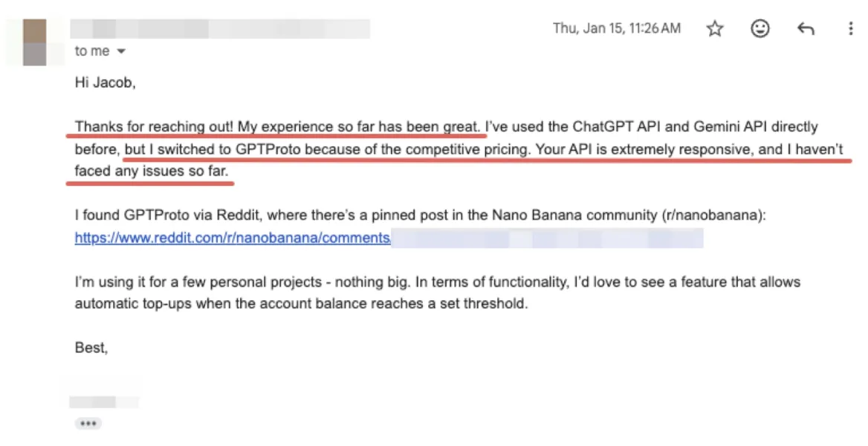868x446 pixels.
Task: Open the three-dot more options menu
Action: coord(849,28)
